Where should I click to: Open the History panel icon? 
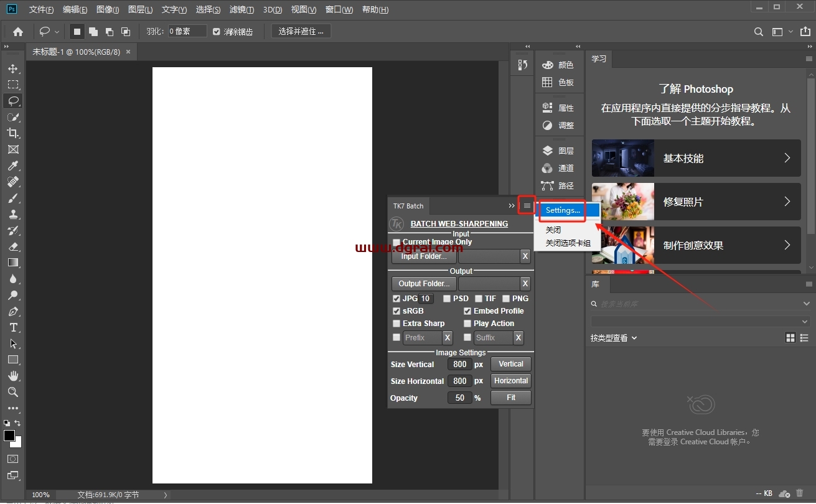point(522,65)
